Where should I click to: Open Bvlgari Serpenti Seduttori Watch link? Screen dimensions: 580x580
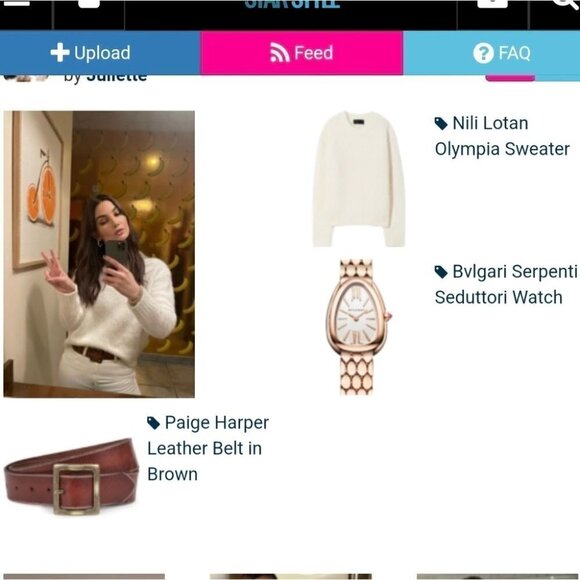tap(506, 284)
